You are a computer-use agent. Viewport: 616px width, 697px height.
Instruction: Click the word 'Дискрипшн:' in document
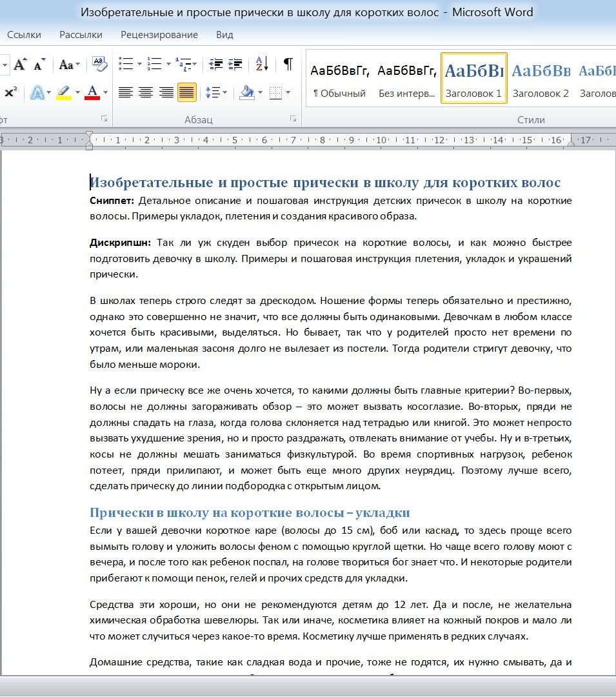(x=121, y=243)
